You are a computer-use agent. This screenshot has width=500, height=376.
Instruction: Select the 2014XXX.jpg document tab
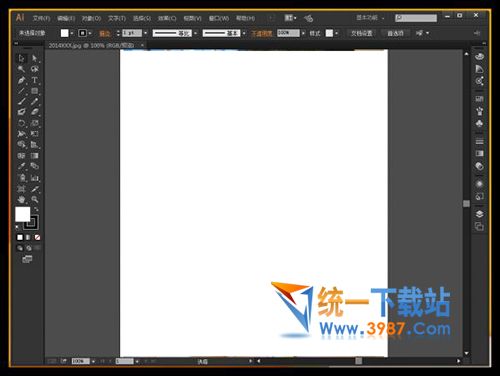pos(92,45)
